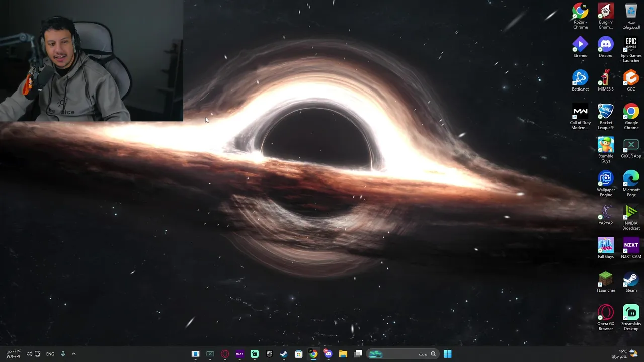Screen dimensions: 644x362
Task: Select the Discord desktop shortcut
Action: [x=606, y=47]
